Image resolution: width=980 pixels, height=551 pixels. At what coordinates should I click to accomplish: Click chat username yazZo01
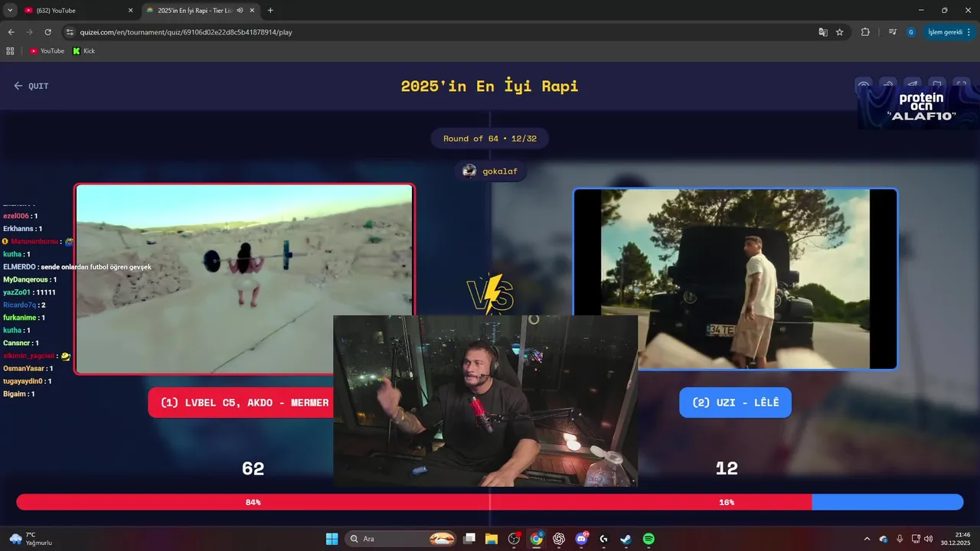point(17,292)
